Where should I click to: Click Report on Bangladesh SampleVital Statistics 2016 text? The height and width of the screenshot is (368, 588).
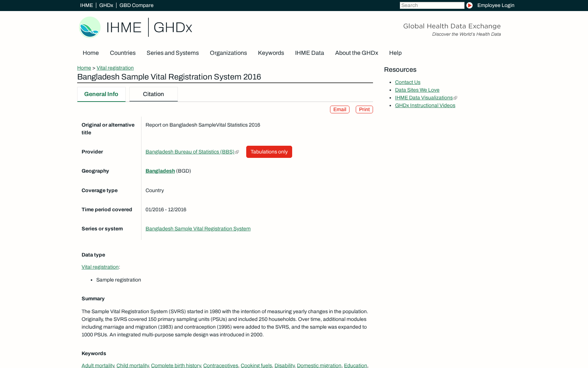pyautogui.click(x=203, y=125)
